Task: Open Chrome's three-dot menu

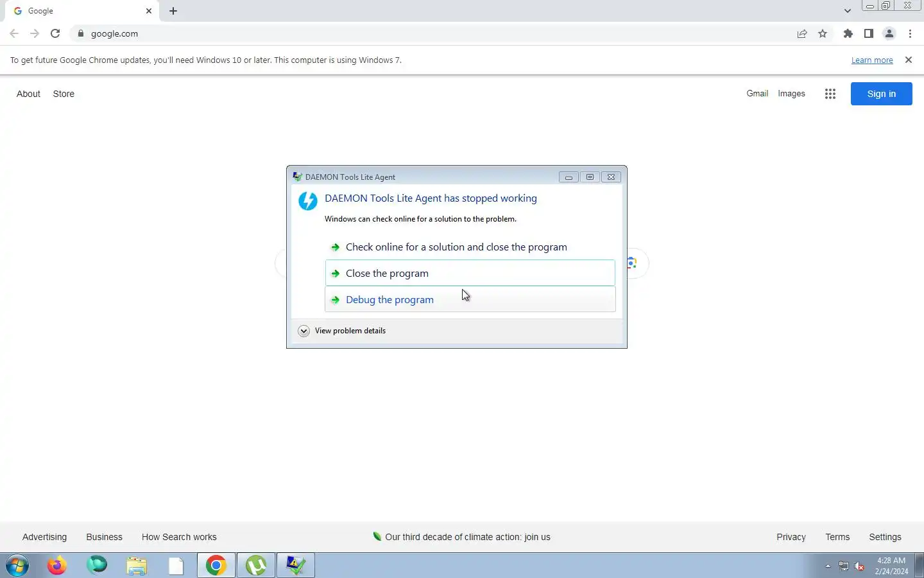Action: [910, 33]
